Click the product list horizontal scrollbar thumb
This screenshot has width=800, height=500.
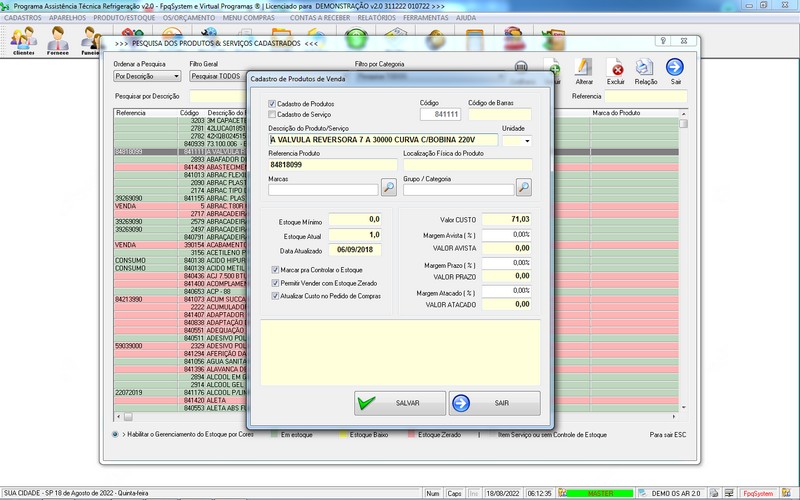[x=128, y=417]
